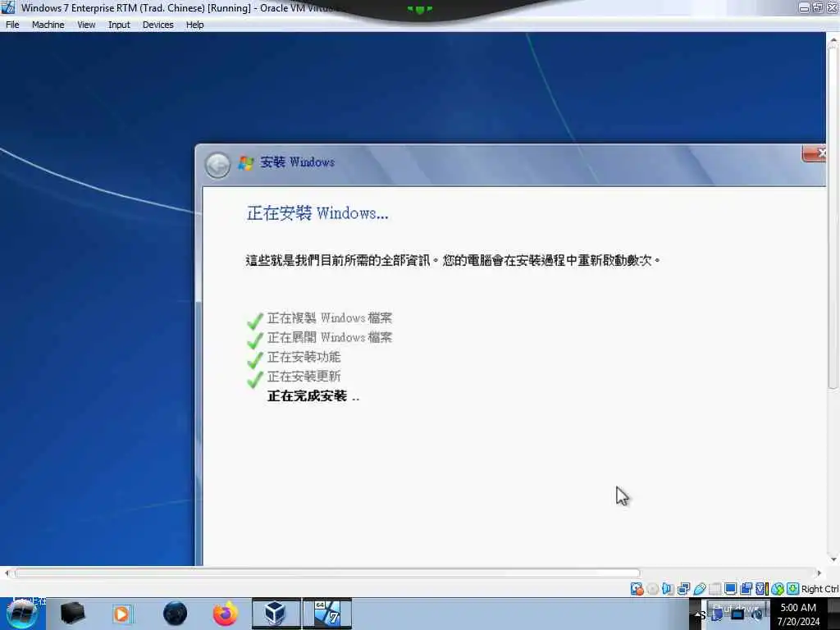Screen dimensions: 840x630
Task: Open the View menu
Action: [86, 25]
